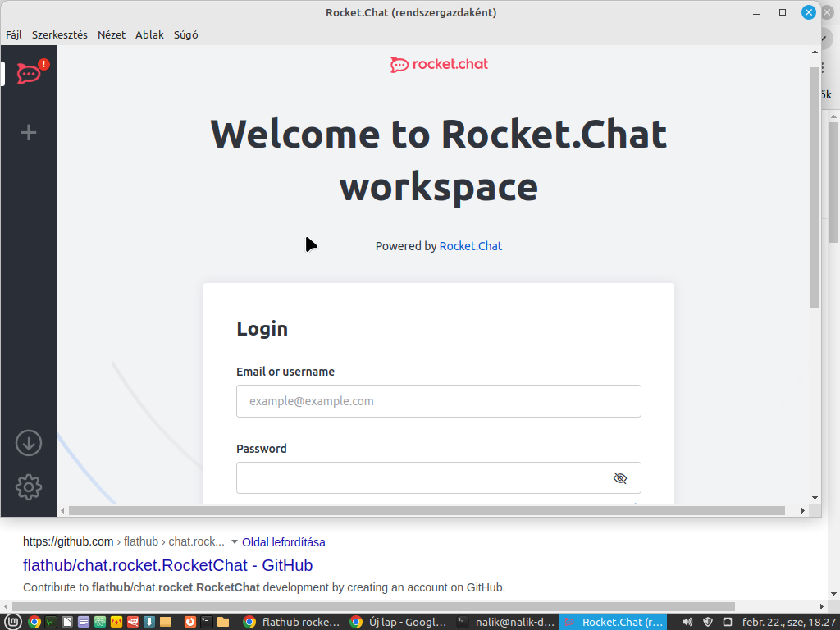Open the atom-icon launcher in the taskbar

point(100,622)
